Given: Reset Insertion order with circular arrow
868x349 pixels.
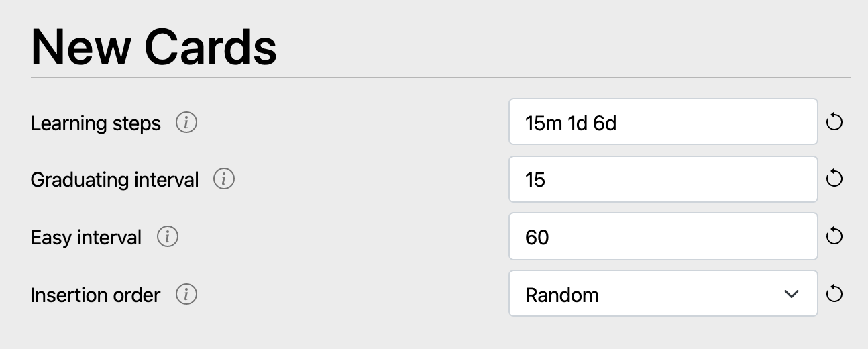Looking at the screenshot, I should click(x=834, y=294).
